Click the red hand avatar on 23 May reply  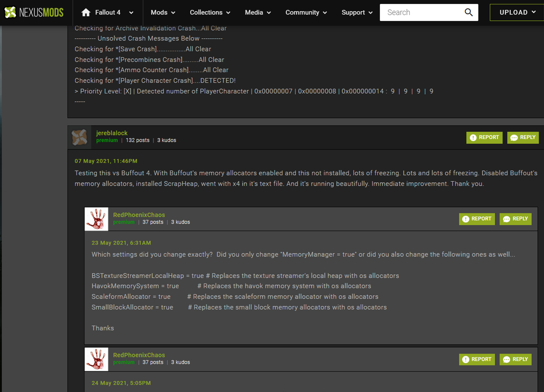tap(96, 219)
